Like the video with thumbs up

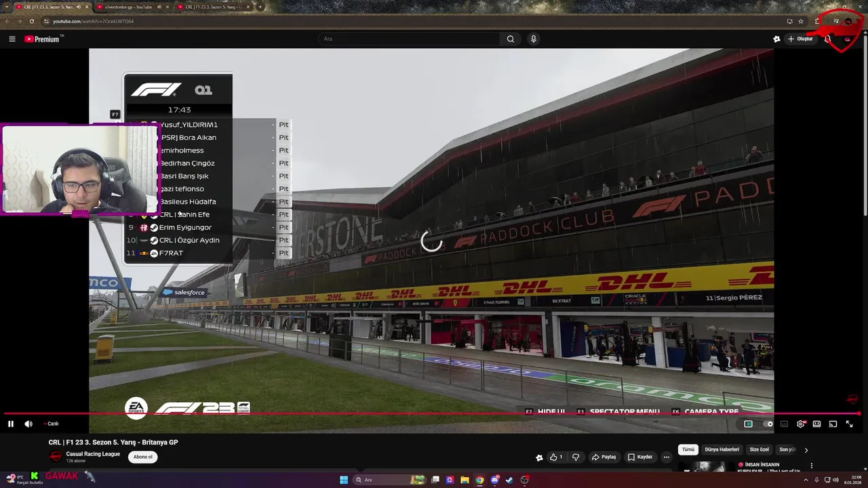(x=556, y=457)
